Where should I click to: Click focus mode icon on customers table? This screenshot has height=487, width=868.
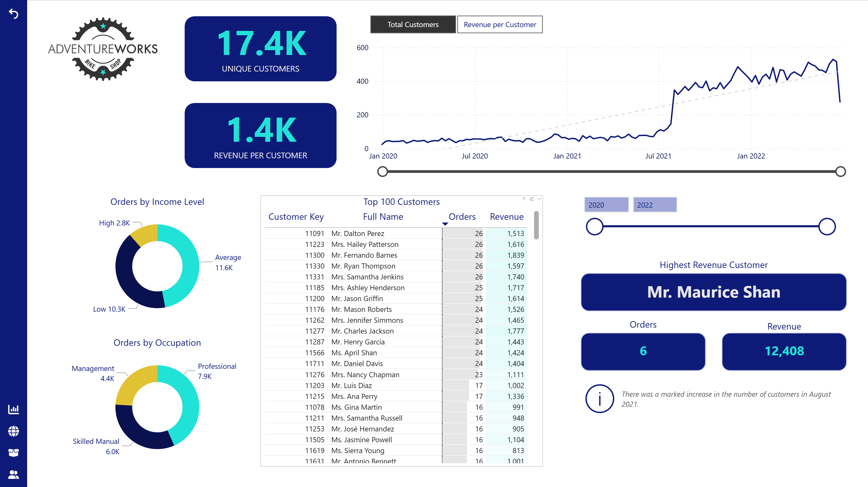click(532, 199)
